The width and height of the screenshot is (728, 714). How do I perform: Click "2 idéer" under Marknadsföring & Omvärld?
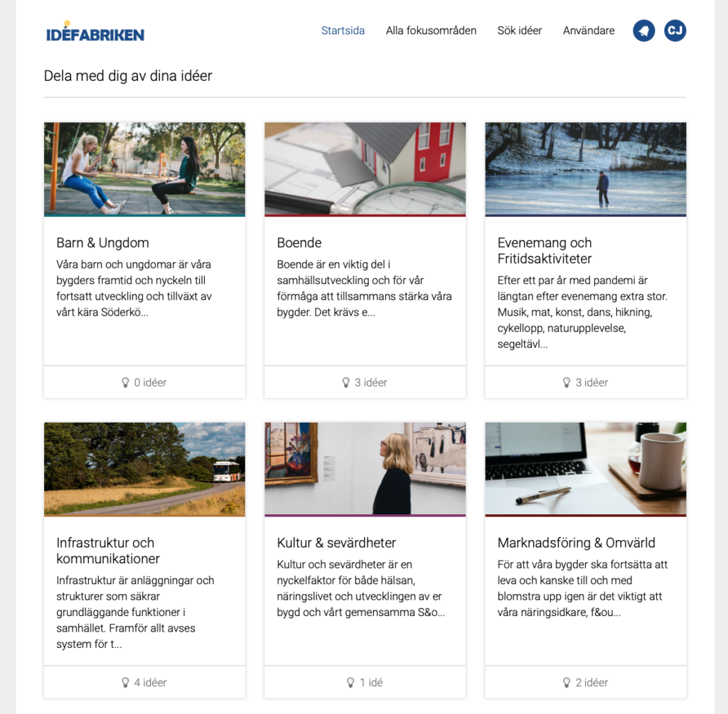click(591, 683)
